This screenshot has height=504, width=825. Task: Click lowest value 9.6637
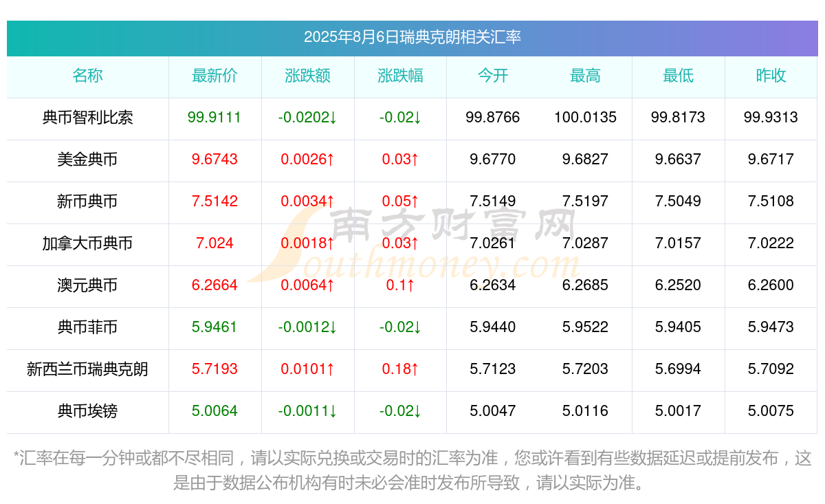point(678,160)
